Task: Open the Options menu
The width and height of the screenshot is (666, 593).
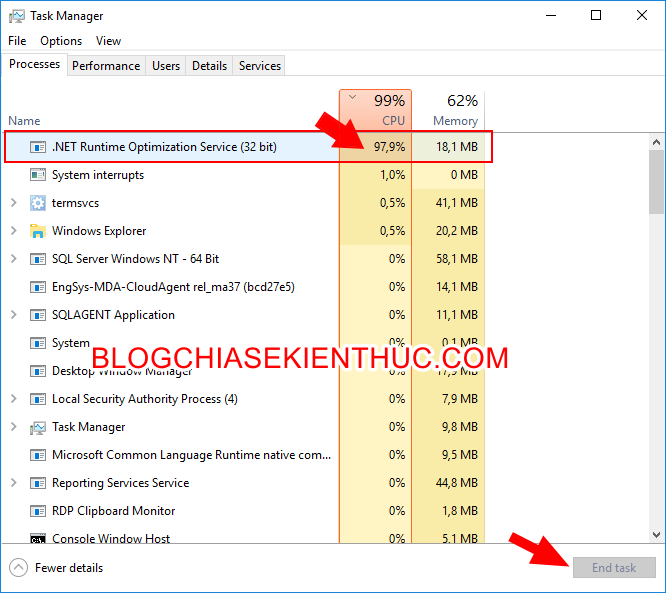Action: (61, 41)
